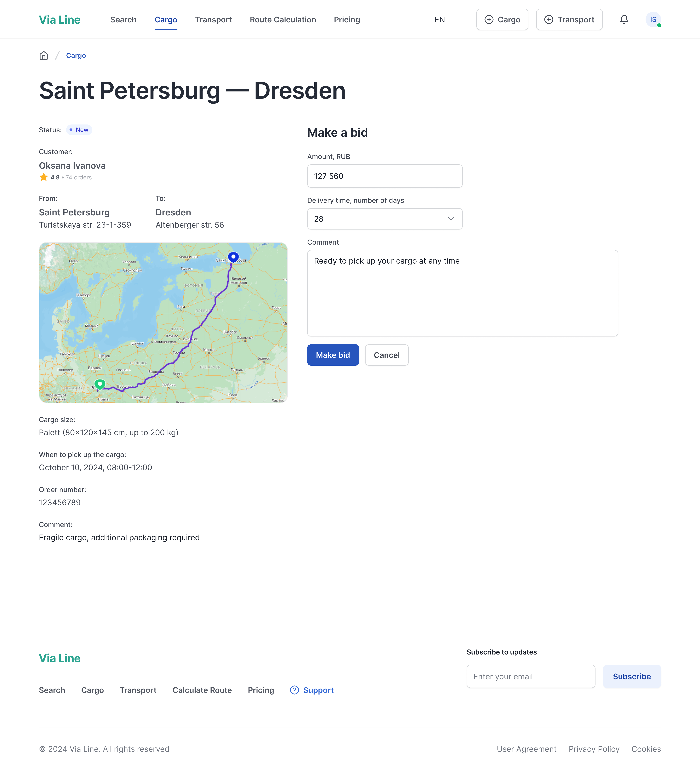Click the green Dresden map pin
700x778 pixels.
(x=100, y=384)
